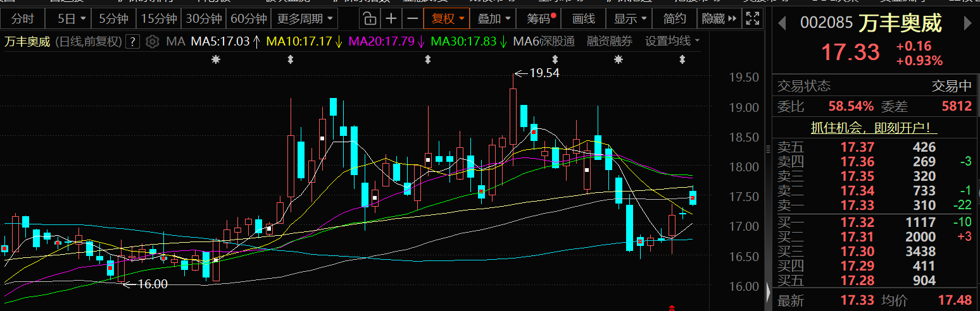Viewport: 980px width, 311px height.
Task: Zoom out chart with minus icon
Action: pyautogui.click(x=412, y=18)
